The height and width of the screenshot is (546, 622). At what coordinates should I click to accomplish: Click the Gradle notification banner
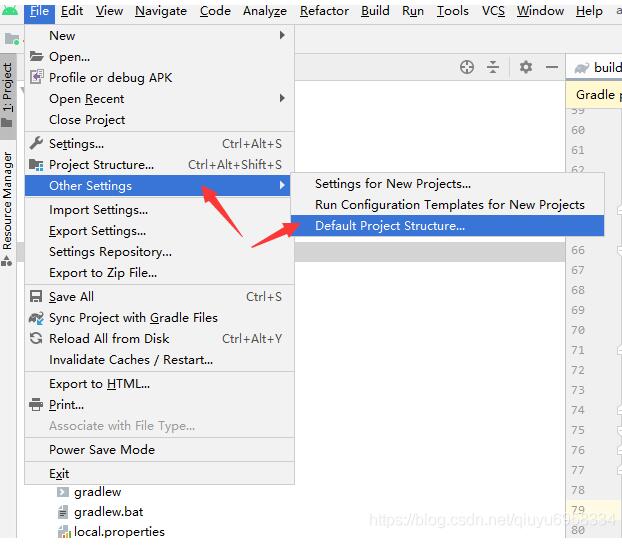pyautogui.click(x=594, y=95)
